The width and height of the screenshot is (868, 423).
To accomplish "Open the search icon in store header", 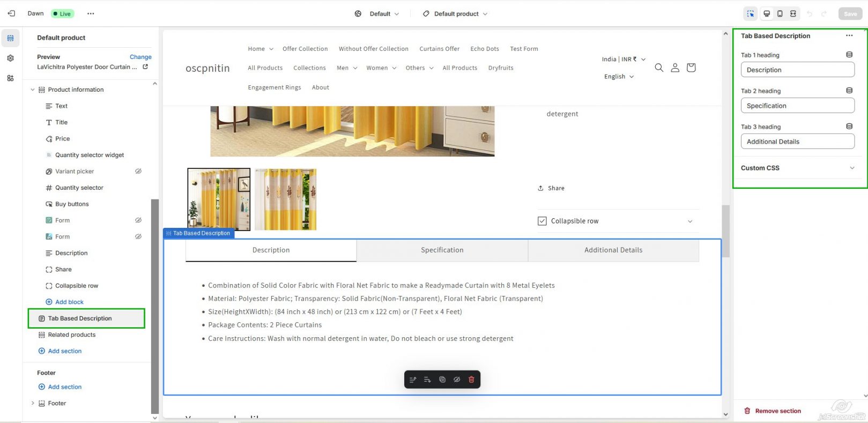I will coord(659,68).
